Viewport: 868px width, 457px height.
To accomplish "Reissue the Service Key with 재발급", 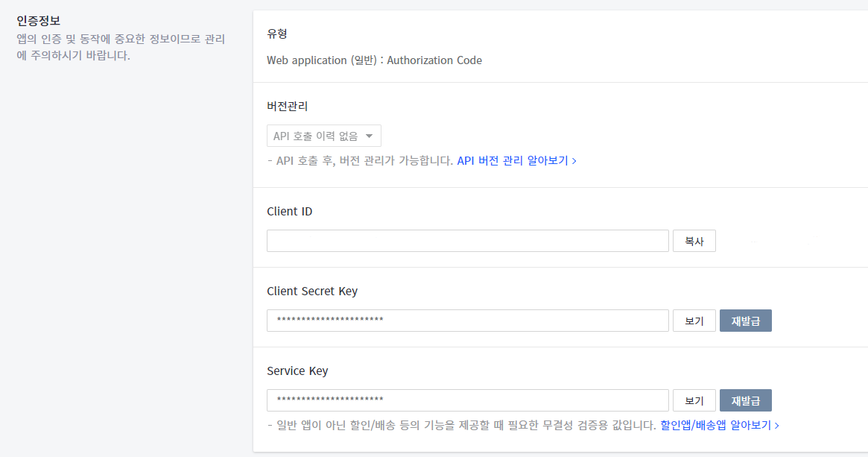I will tap(745, 400).
